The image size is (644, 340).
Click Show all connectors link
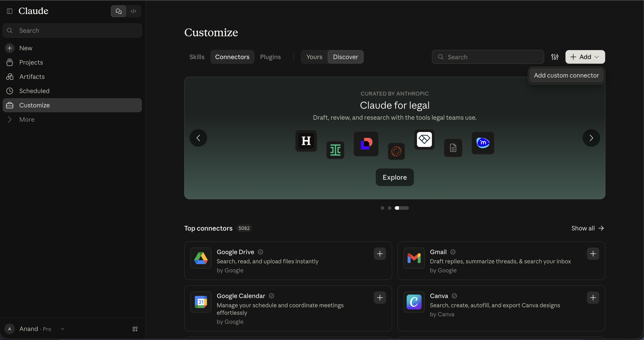(587, 228)
